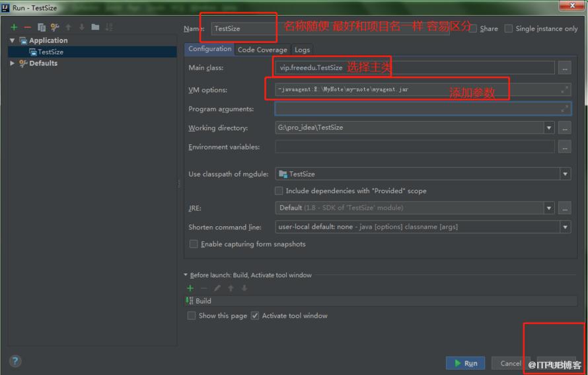Toggle the Share checkbox

[x=473, y=28]
